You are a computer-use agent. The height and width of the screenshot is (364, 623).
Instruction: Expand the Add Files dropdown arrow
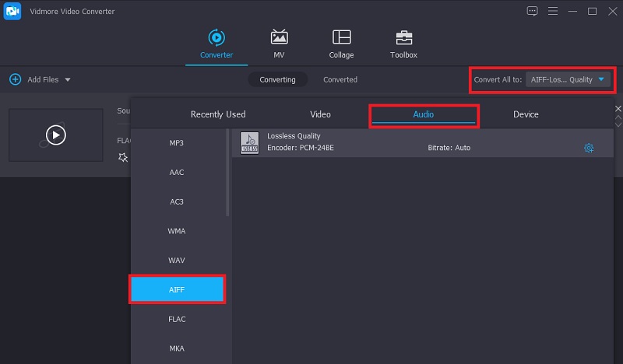(68, 79)
